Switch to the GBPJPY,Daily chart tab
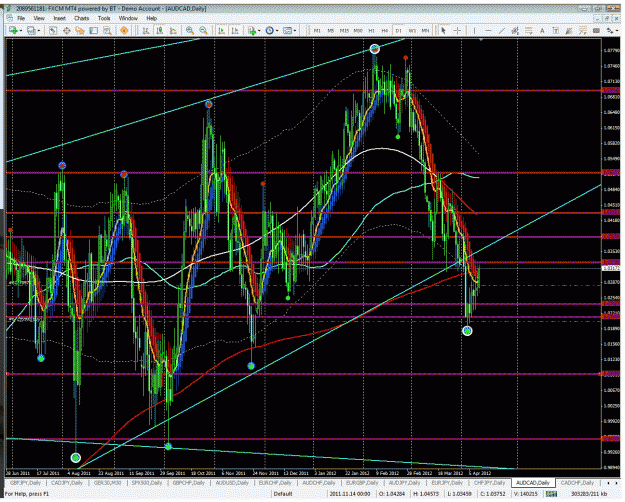This screenshot has width=625, height=502. [x=25, y=483]
